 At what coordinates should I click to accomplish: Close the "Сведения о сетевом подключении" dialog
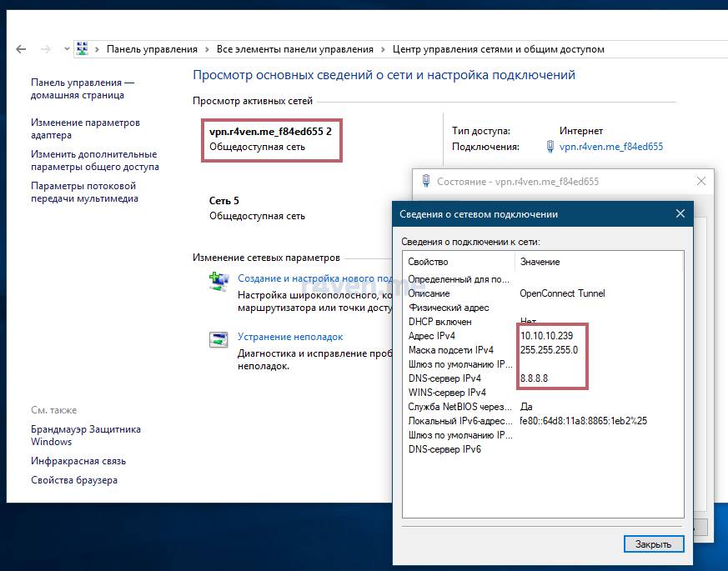coord(680,214)
